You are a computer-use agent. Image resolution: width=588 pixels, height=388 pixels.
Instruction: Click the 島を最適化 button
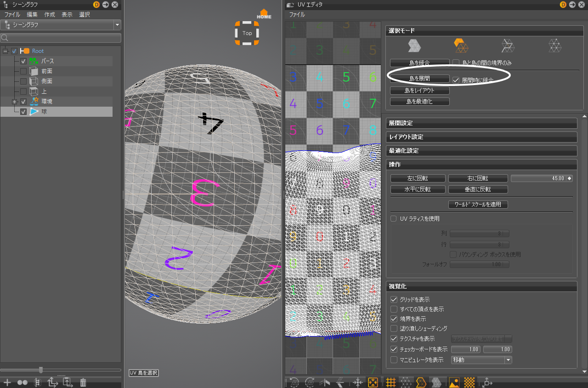(420, 102)
